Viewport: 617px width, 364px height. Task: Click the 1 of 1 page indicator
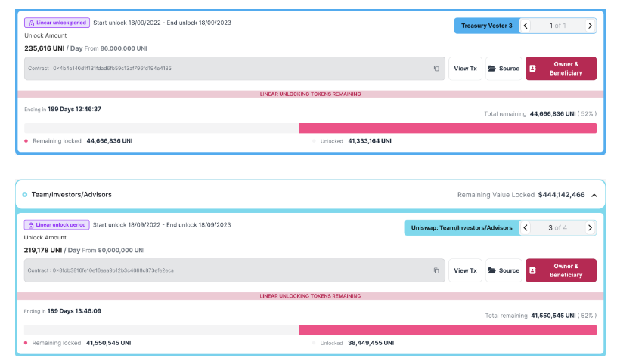557,26
